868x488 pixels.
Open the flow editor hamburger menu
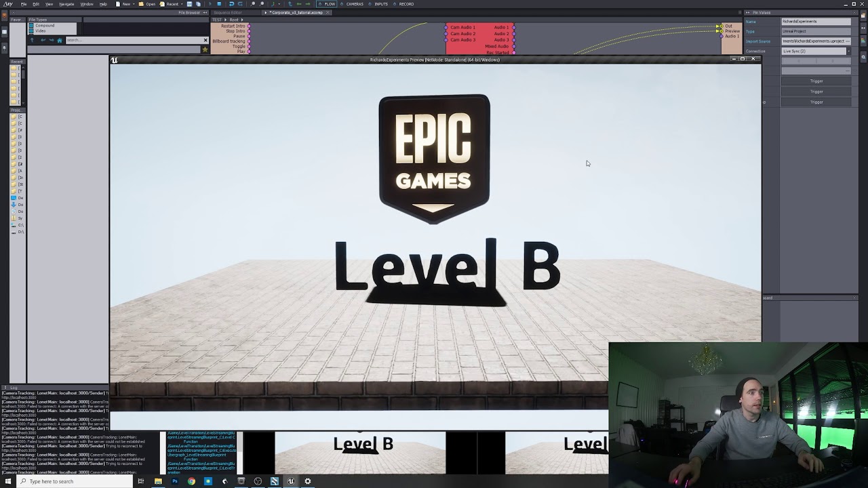click(740, 12)
